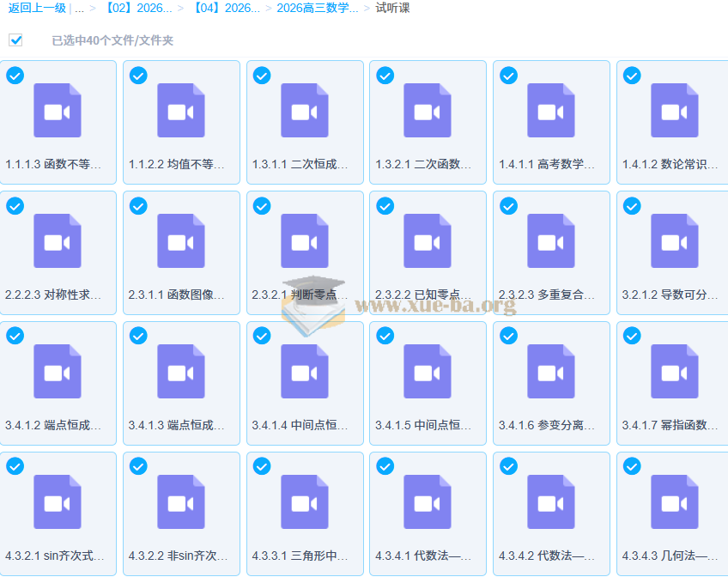Open the 3.4.1.2 端点恒成 video icon
The image size is (728, 577).
(x=58, y=372)
